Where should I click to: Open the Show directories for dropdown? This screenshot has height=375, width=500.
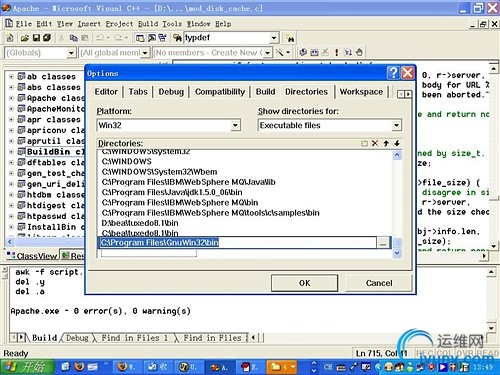396,125
